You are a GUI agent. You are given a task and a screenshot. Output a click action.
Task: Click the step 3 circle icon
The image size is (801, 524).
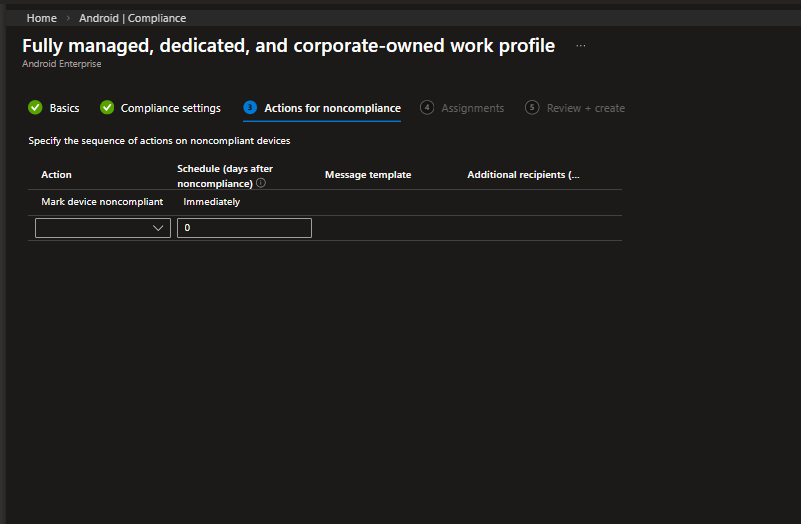pyautogui.click(x=250, y=108)
